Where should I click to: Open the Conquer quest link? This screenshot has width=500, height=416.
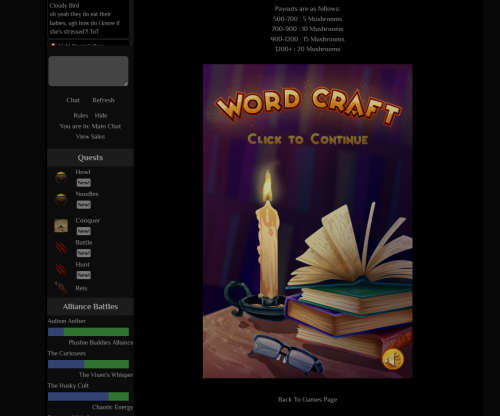click(x=88, y=220)
